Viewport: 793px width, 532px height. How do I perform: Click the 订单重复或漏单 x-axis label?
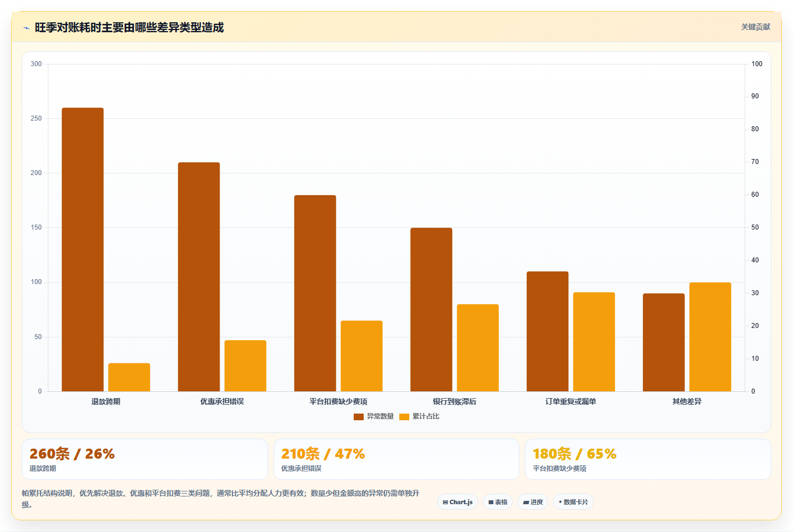(x=571, y=401)
